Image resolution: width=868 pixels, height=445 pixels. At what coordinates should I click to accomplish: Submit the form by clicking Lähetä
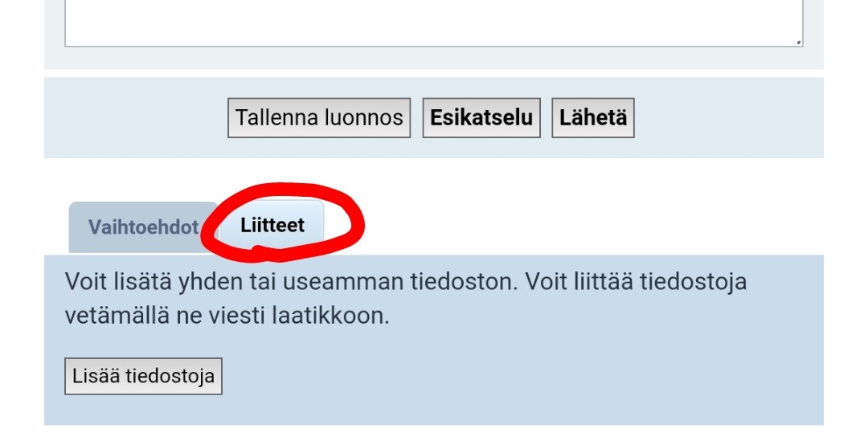pyautogui.click(x=593, y=118)
